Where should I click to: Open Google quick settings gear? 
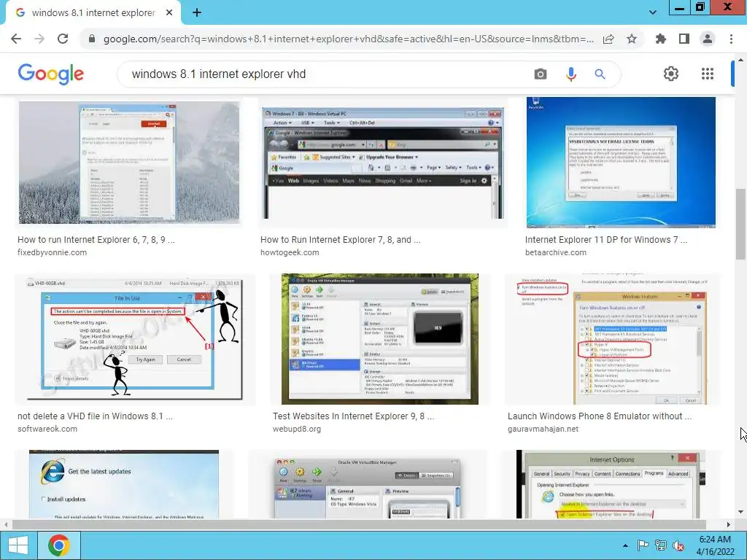tap(671, 74)
